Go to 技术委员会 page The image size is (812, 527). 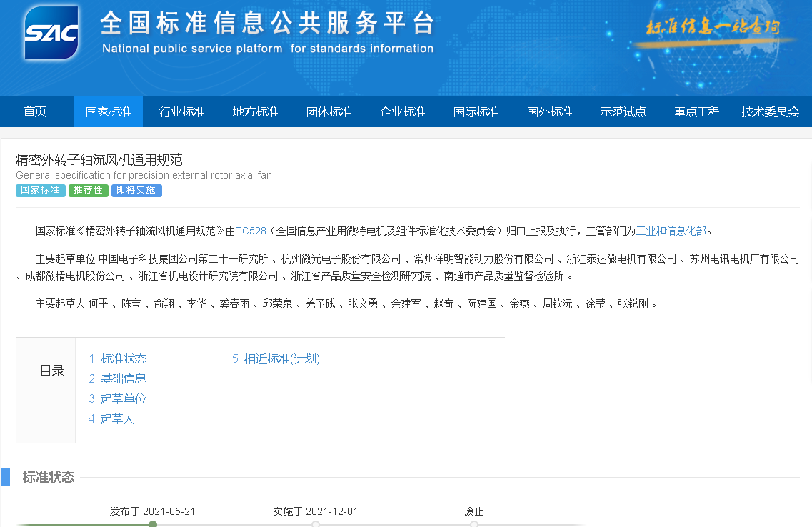tap(771, 111)
